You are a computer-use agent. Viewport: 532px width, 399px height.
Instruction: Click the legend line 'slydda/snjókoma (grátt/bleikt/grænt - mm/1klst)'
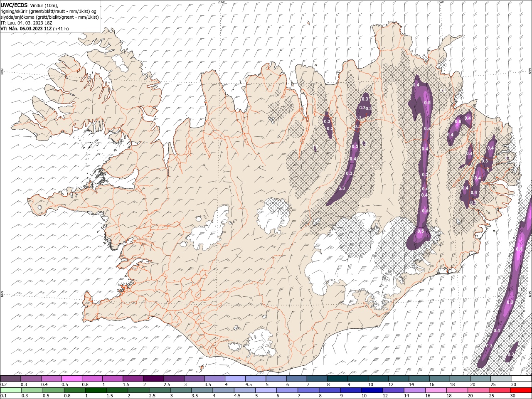coord(49,17)
